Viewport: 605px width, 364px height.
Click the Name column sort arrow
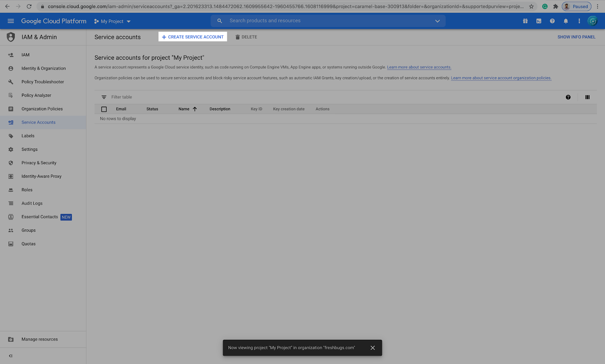click(x=195, y=109)
